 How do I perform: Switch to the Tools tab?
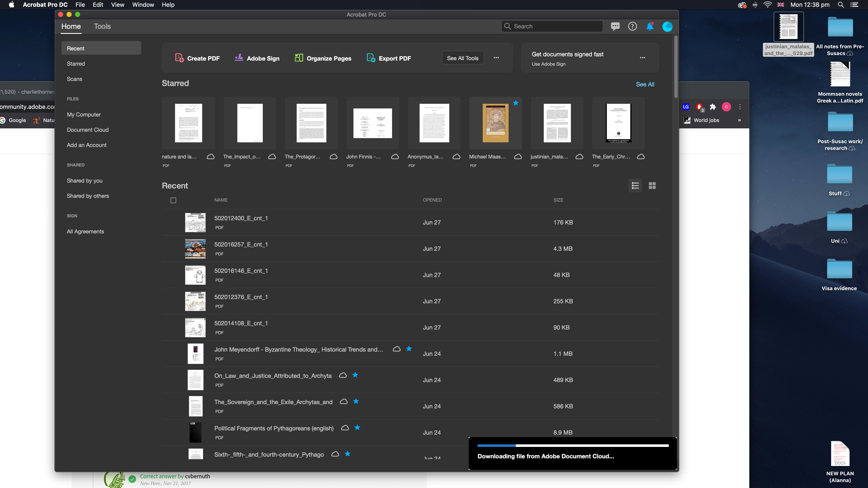pyautogui.click(x=102, y=26)
